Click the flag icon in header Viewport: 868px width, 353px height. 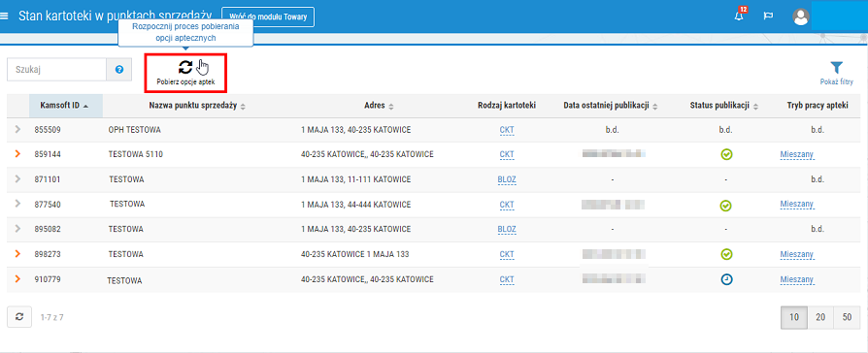point(768,16)
